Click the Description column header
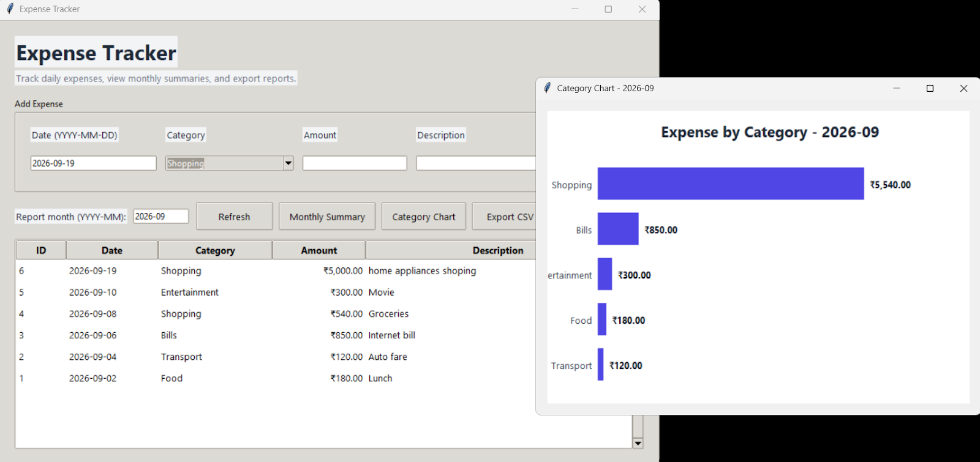Screen dimensions: 980x462 [x=451, y=250]
